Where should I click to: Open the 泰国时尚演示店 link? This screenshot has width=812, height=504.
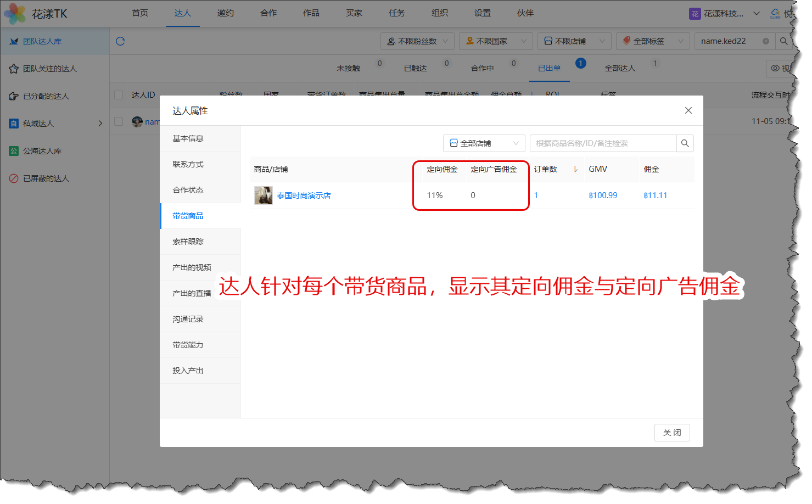click(304, 195)
